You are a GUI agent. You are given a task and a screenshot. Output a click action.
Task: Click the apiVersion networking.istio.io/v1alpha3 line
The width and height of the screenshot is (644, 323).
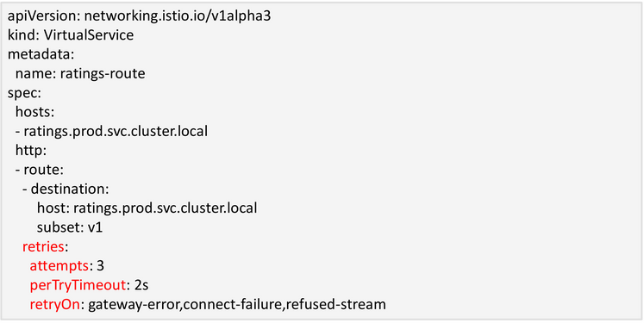[139, 16]
